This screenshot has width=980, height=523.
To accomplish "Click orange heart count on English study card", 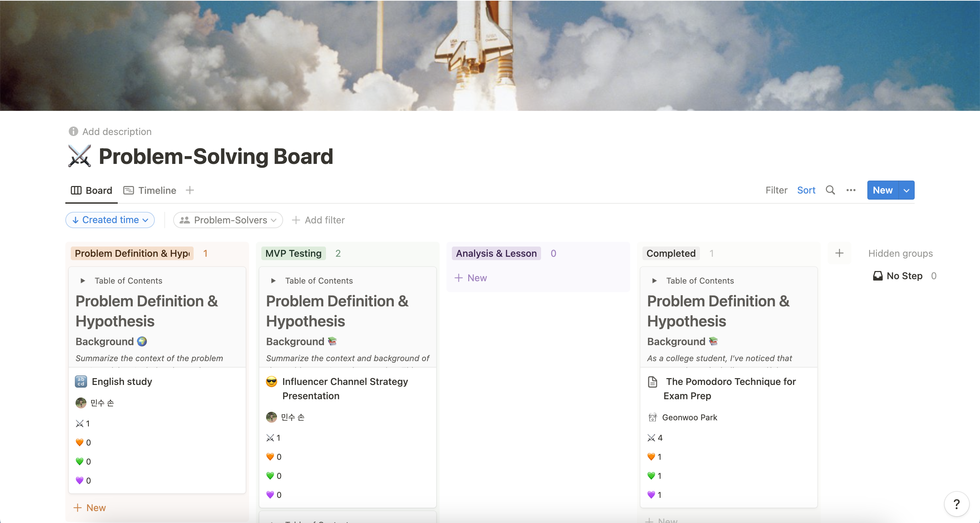I will pyautogui.click(x=83, y=442).
